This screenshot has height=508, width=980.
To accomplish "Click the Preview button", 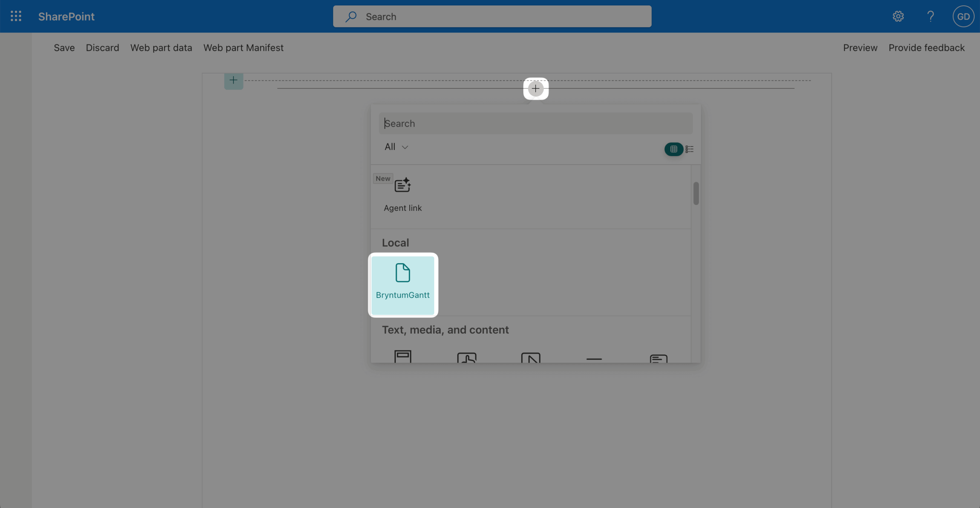I will tap(860, 48).
